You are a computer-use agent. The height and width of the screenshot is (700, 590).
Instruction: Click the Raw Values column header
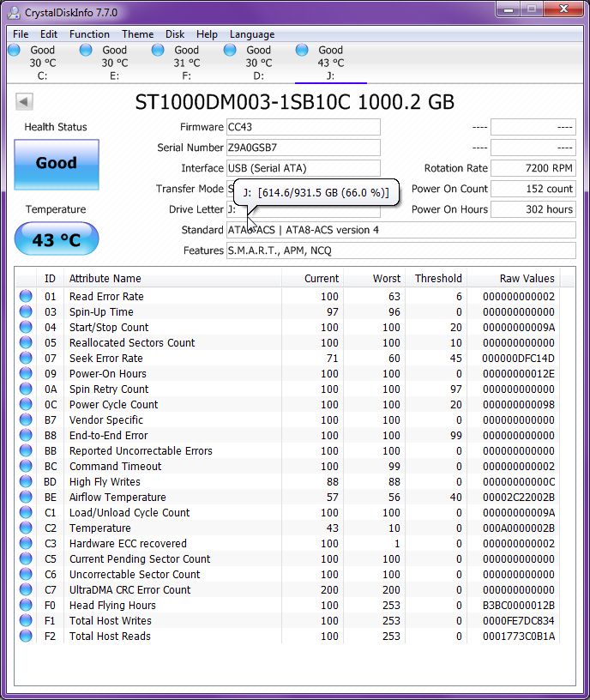(x=514, y=278)
